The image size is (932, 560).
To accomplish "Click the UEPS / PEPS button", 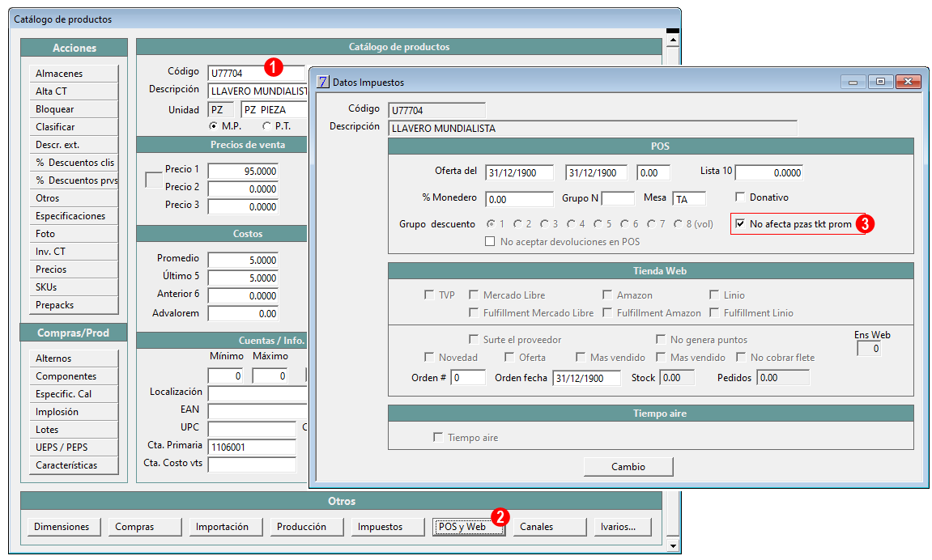I will point(74,448).
